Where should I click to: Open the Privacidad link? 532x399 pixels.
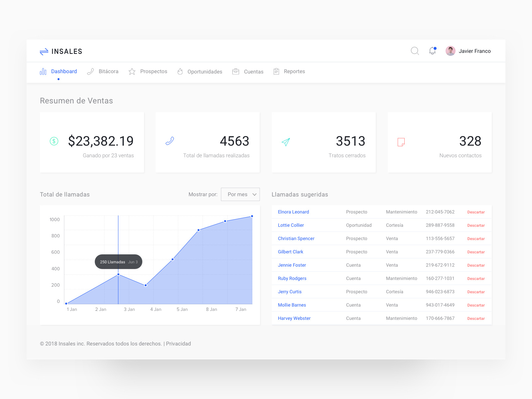[x=179, y=343]
